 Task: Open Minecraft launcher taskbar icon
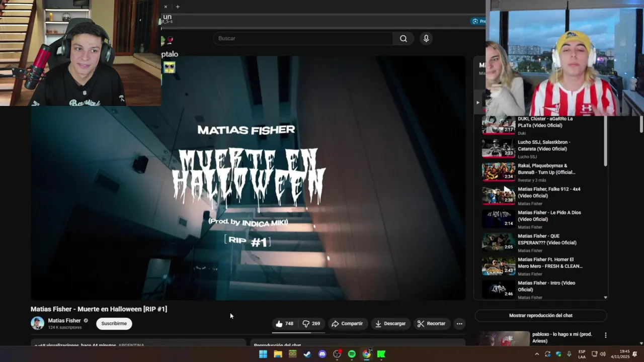tap(292, 354)
